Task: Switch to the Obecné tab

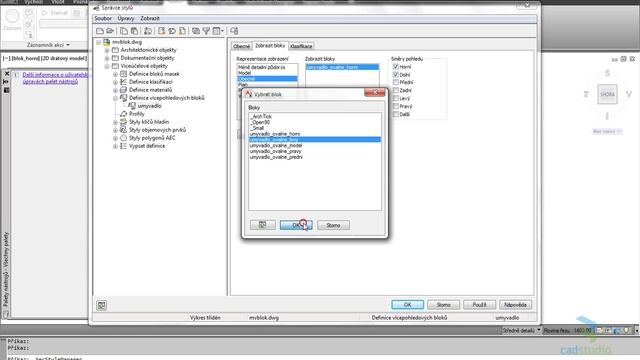Action: (241, 47)
